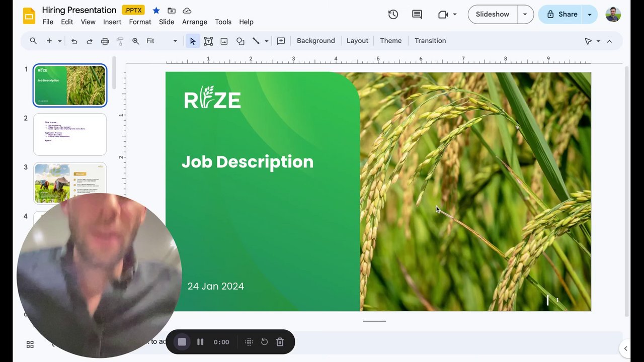This screenshot has height=362, width=644.
Task: Open the File menu
Action: click(x=48, y=22)
